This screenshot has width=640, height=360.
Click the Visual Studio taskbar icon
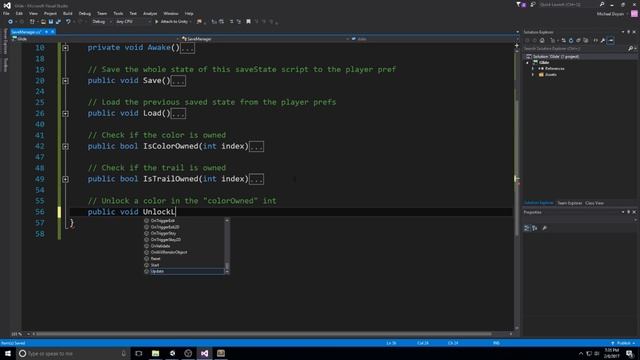[x=204, y=353]
